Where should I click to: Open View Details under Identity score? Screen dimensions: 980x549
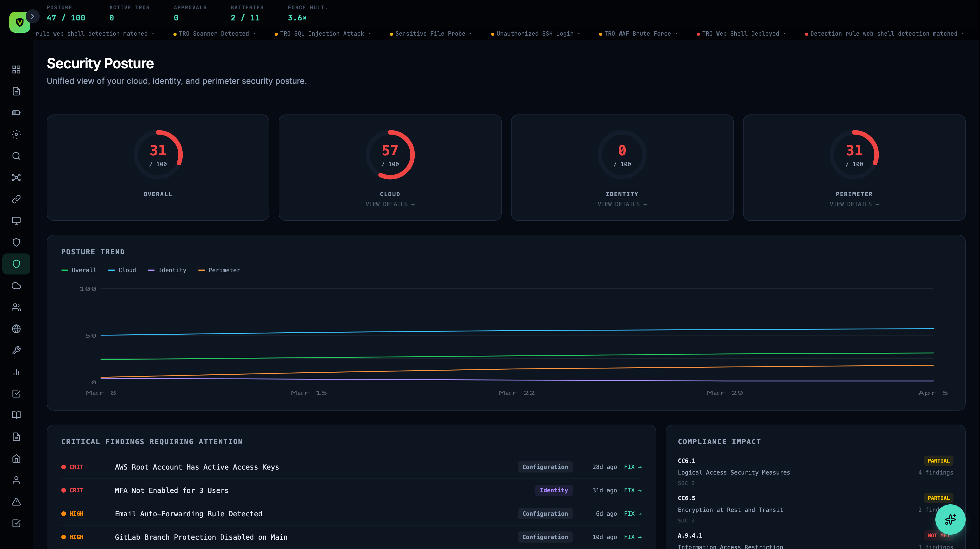tap(622, 204)
